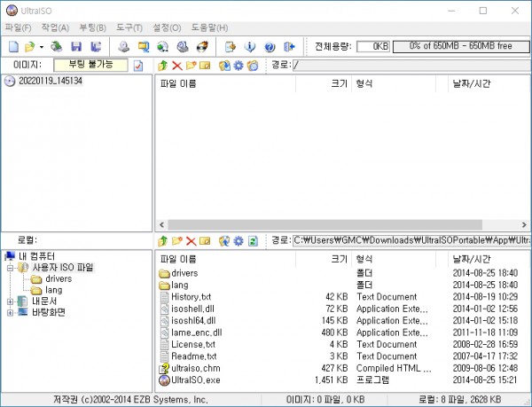Click the red X delete in local pane toolbar

191,241
